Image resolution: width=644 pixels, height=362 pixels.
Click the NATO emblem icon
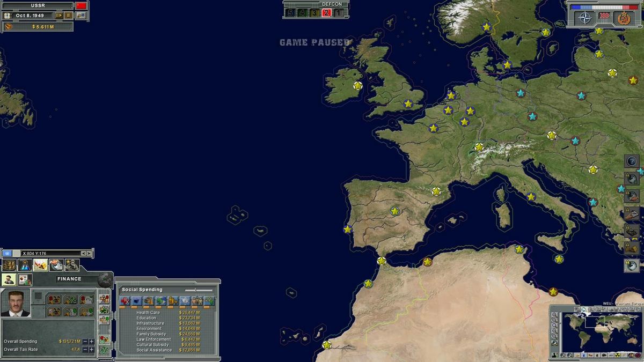point(584,19)
